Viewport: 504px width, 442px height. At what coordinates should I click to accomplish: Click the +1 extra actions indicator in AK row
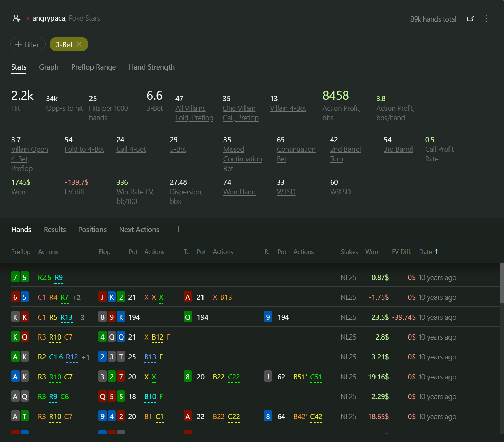86,357
